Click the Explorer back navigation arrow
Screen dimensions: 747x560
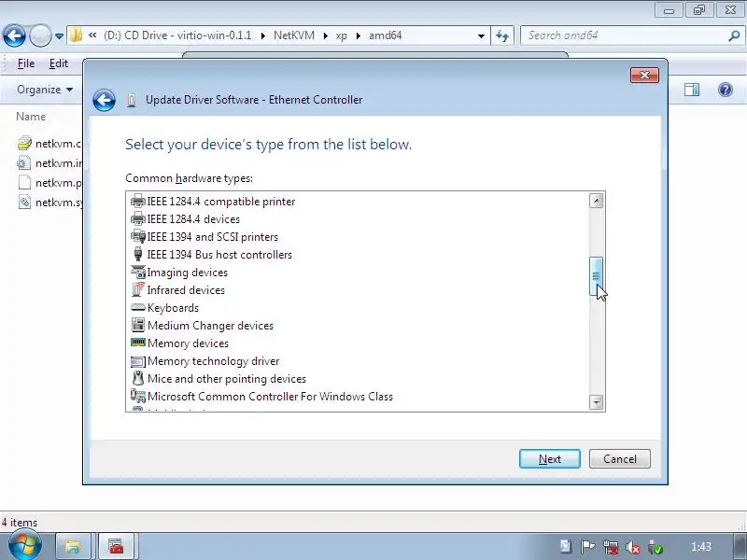pos(14,35)
